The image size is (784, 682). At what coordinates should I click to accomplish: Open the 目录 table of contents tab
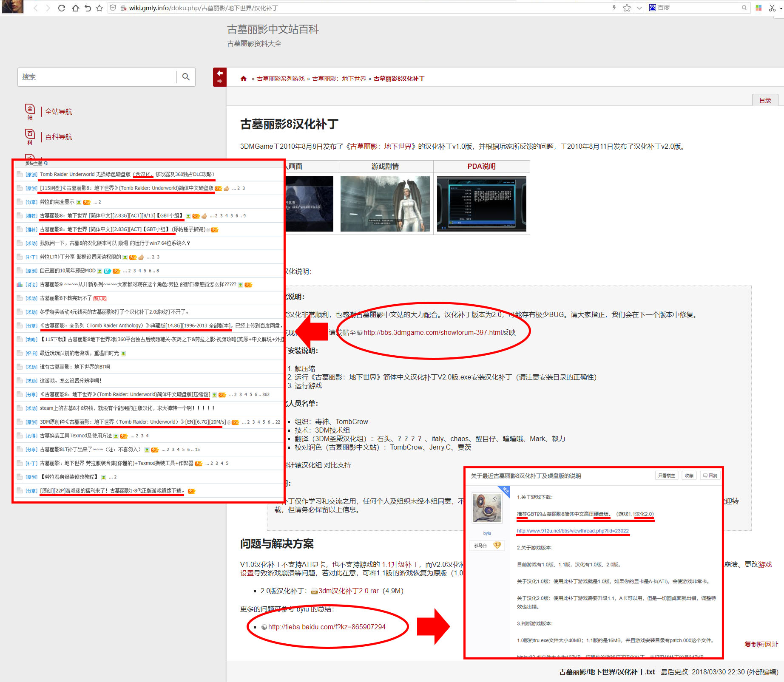click(x=765, y=100)
